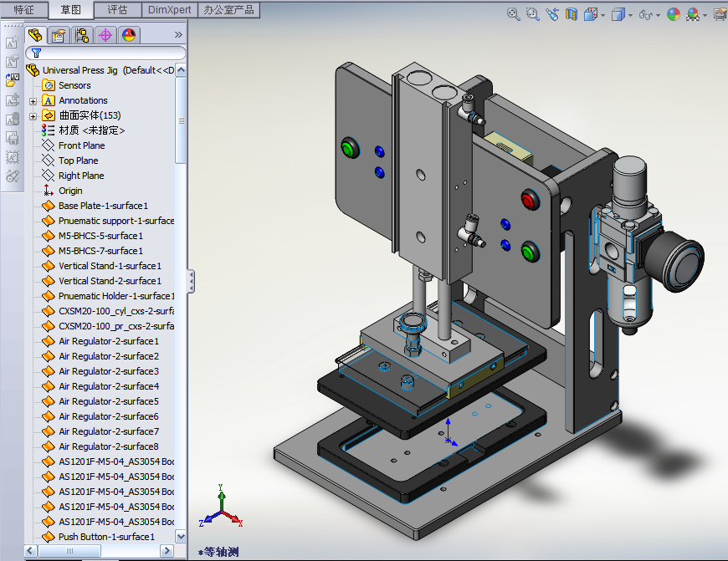Viewport: 728px width, 561px height.
Task: Select Base Plate-1-surface1 in the tree
Action: pyautogui.click(x=103, y=206)
